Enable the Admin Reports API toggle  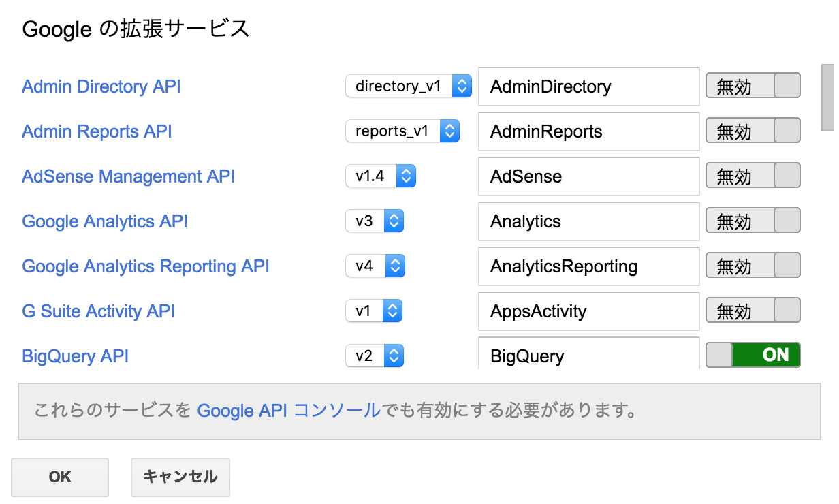click(753, 130)
